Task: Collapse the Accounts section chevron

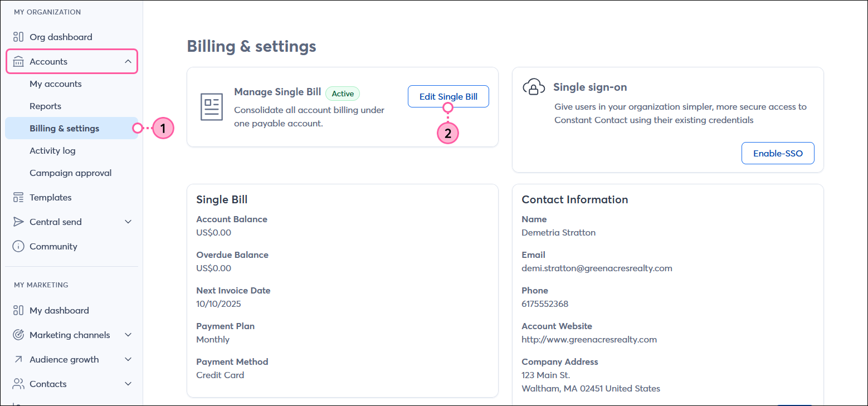Action: (128, 61)
